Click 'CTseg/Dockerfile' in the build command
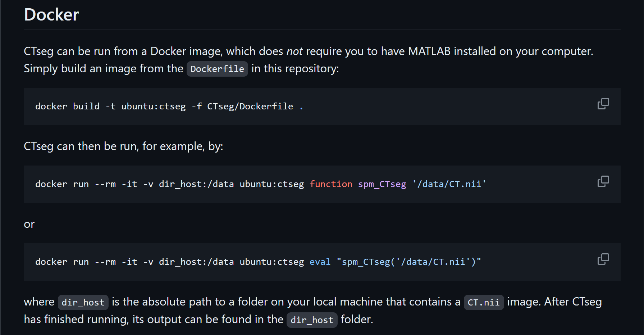 (250, 107)
